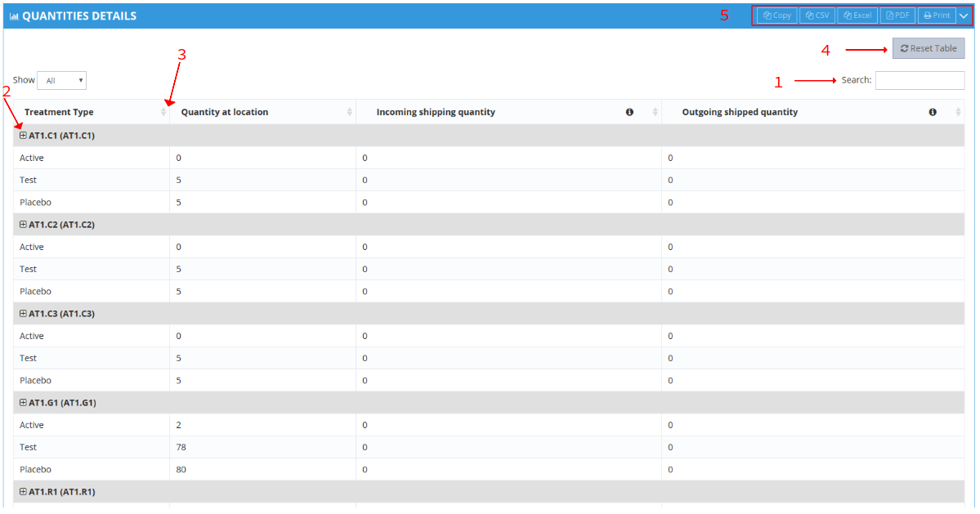980x514 pixels.
Task: Click quantity value 2 in AT1.G1
Action: (x=179, y=425)
